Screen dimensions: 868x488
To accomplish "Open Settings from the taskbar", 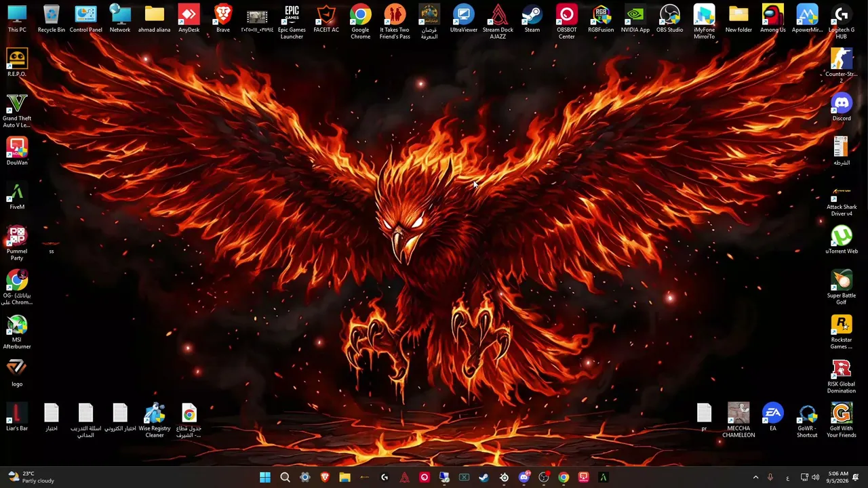I will click(x=305, y=478).
